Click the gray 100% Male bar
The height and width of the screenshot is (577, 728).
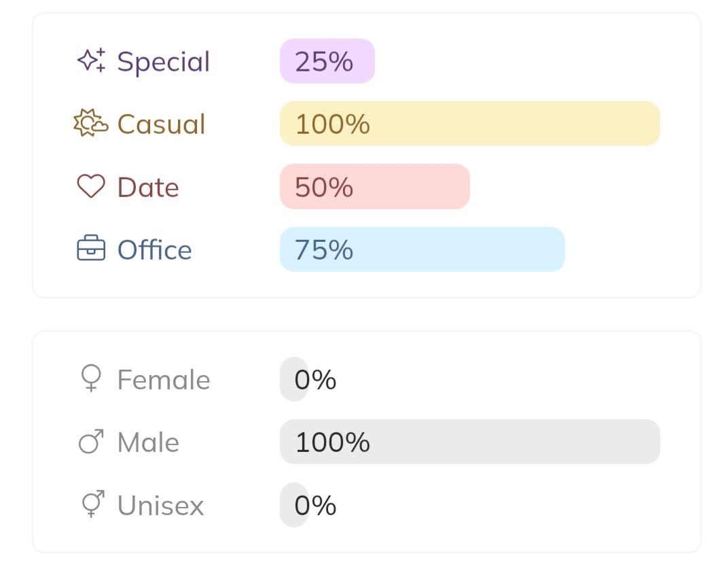tap(470, 442)
